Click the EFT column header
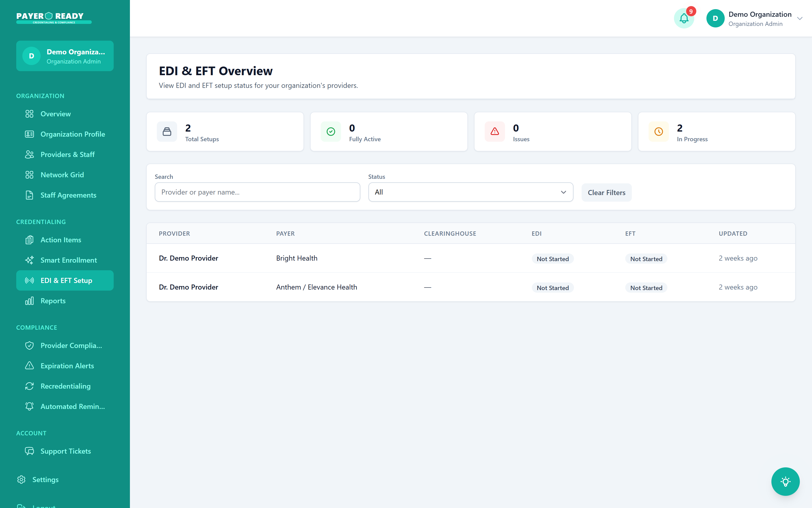Viewport: 812px width, 508px height. click(x=630, y=233)
